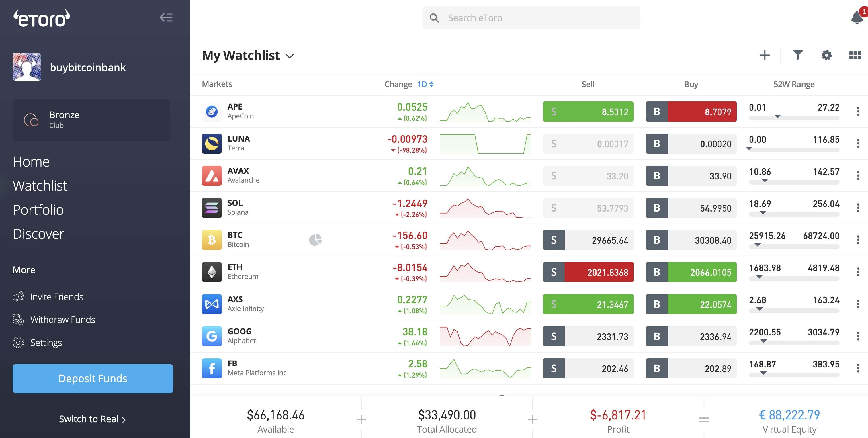Image resolution: width=868 pixels, height=438 pixels.
Task: Open the LUNA sparkline chart
Action: coord(485,144)
